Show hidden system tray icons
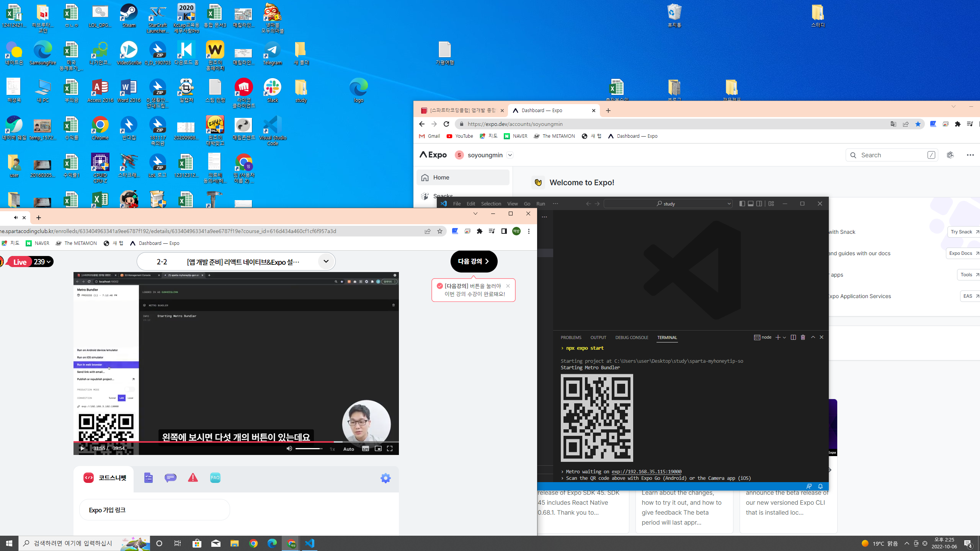 [x=907, y=543]
